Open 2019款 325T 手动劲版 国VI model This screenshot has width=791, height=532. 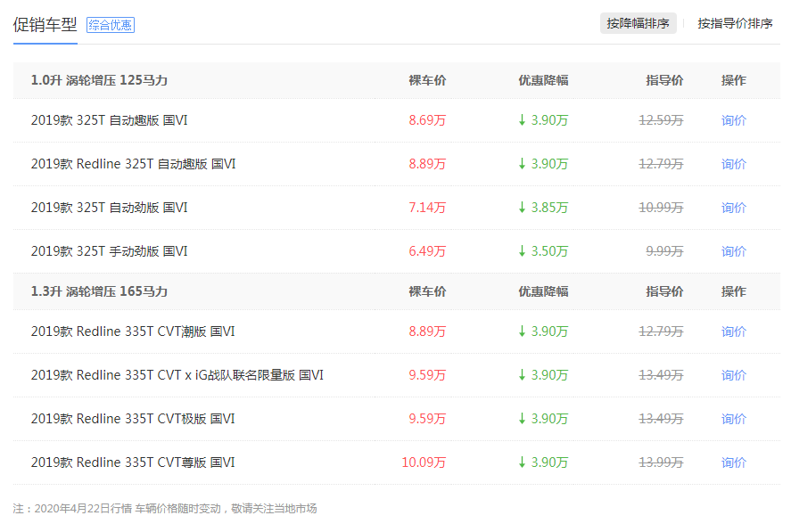click(109, 251)
